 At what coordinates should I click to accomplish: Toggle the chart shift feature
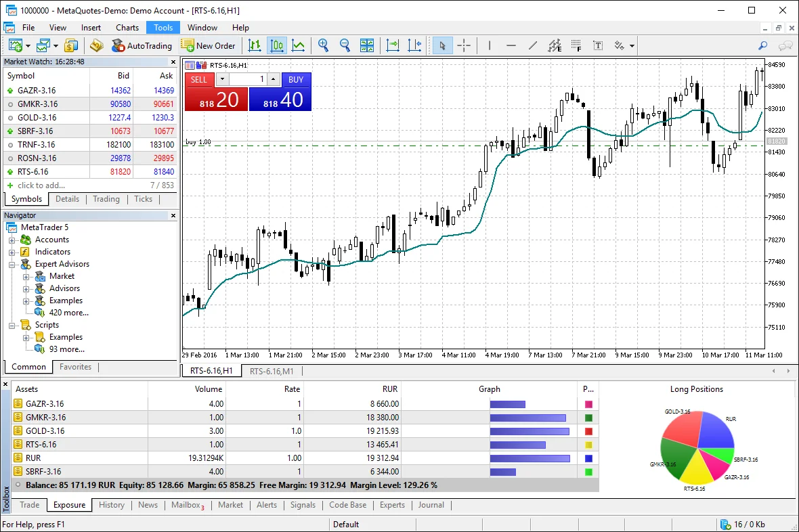tap(413, 45)
